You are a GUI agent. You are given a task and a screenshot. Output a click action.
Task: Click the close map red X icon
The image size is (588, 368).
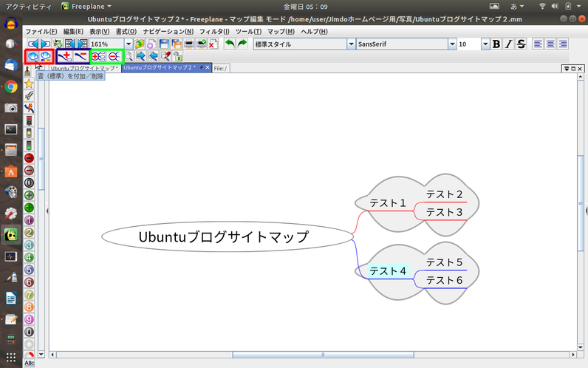pyautogui.click(x=213, y=44)
